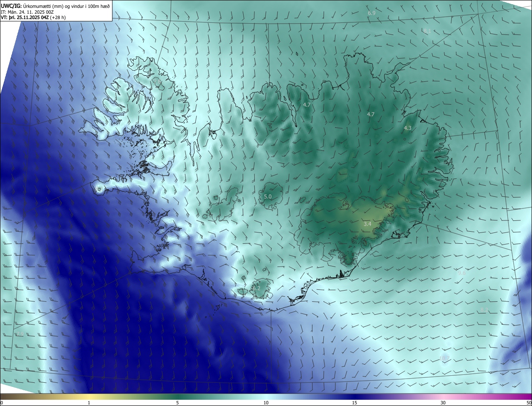The height and width of the screenshot is (406, 532).
Task: Click the 50 tick label on the color scale
Action: coord(529,403)
